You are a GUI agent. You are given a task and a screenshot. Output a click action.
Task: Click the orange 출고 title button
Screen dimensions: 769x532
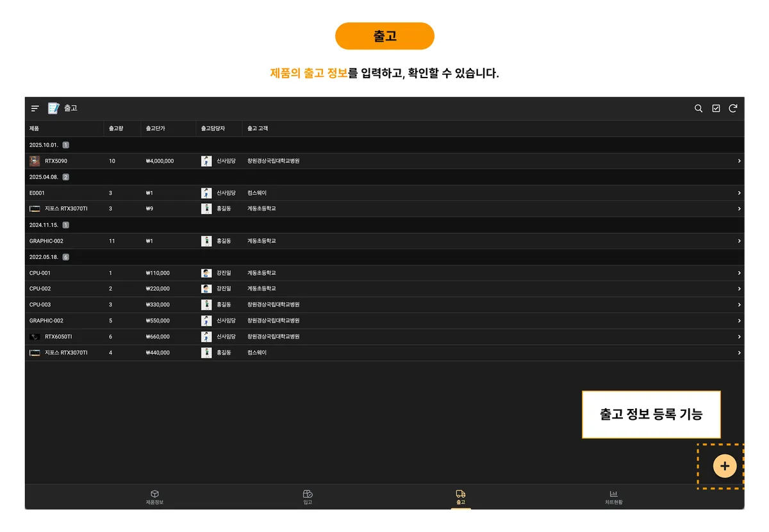click(x=384, y=36)
